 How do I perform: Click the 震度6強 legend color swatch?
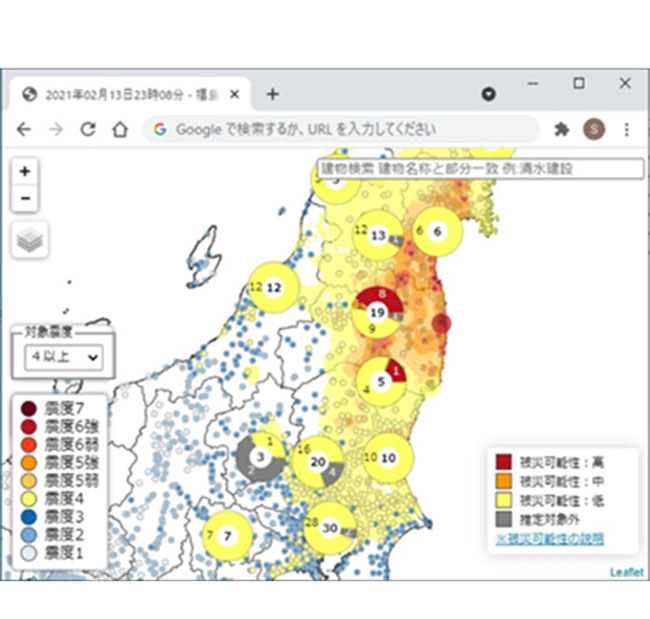(x=29, y=427)
